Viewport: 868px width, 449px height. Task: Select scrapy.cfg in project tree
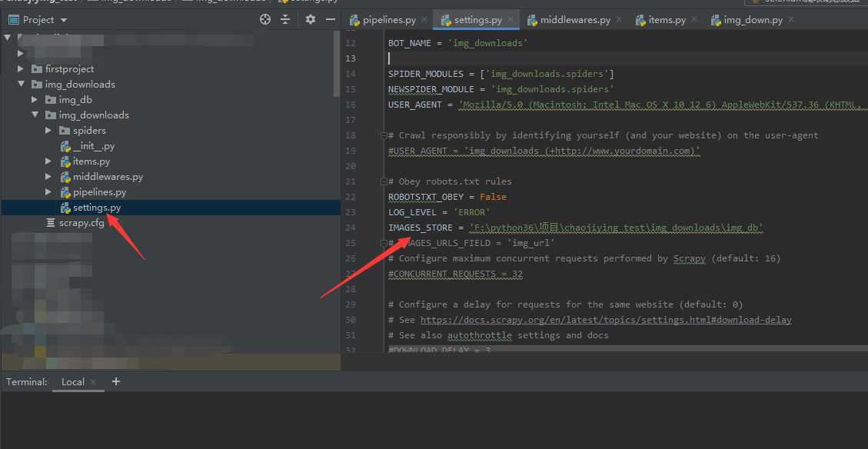tap(81, 223)
